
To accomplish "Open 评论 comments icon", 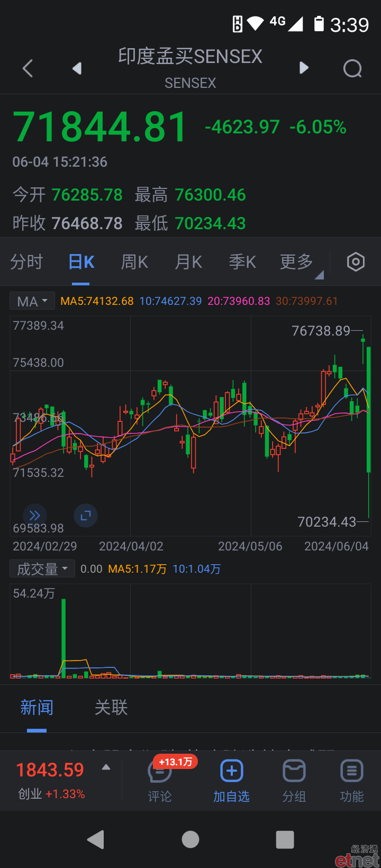I will point(160,781).
